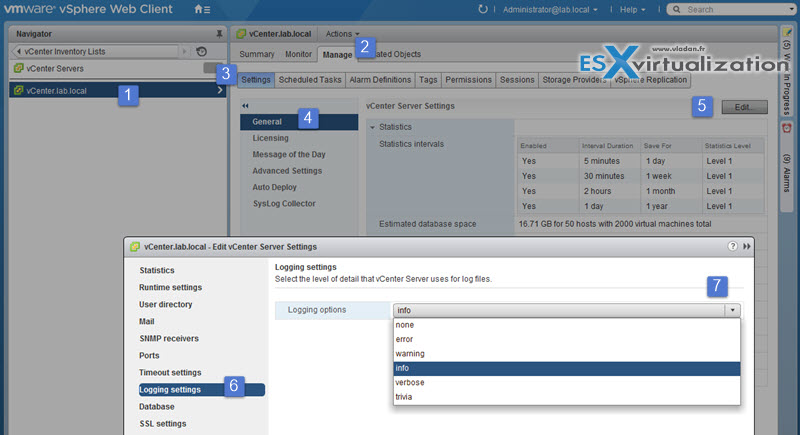The height and width of the screenshot is (435, 800).
Task: Switch to the Summary tab
Action: pyautogui.click(x=257, y=54)
